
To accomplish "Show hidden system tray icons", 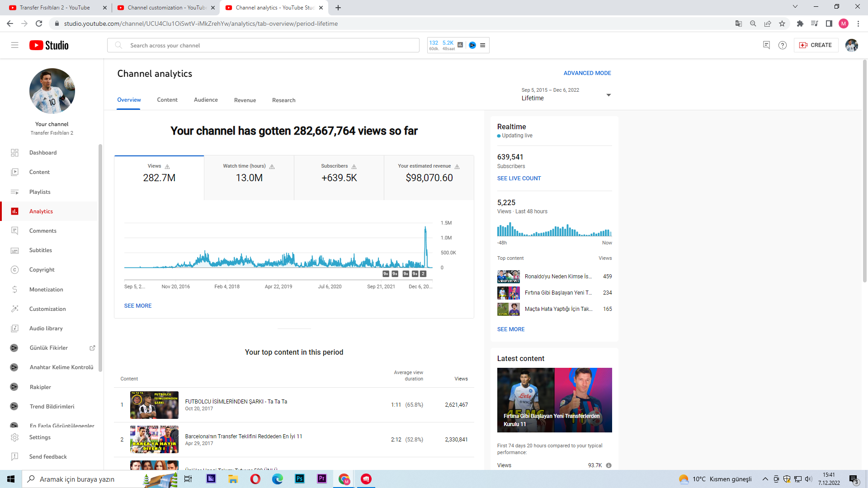I will click(x=765, y=479).
